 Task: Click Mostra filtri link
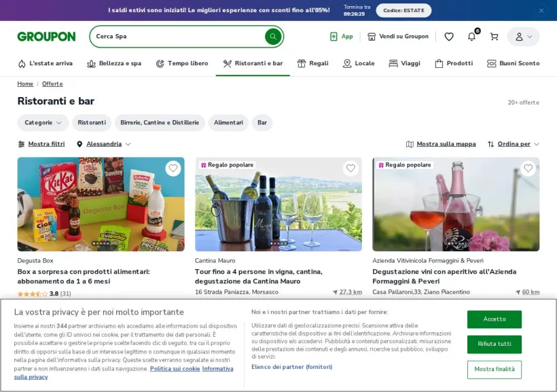(x=41, y=144)
